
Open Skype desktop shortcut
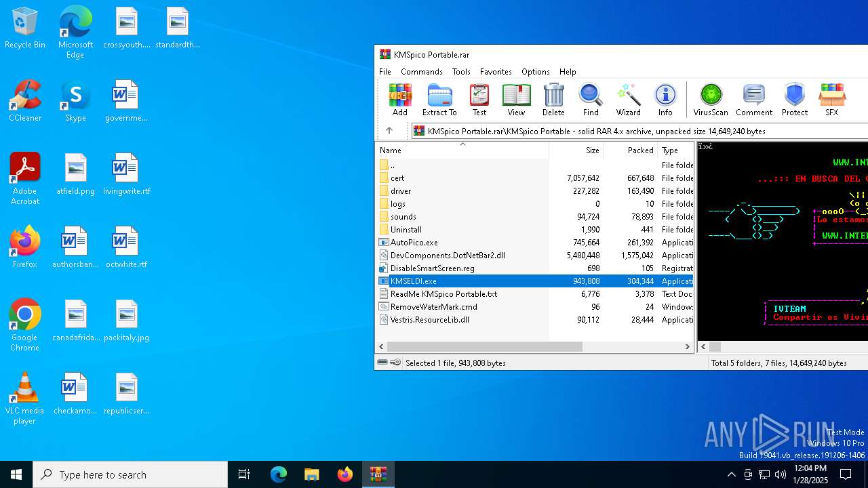click(x=75, y=101)
